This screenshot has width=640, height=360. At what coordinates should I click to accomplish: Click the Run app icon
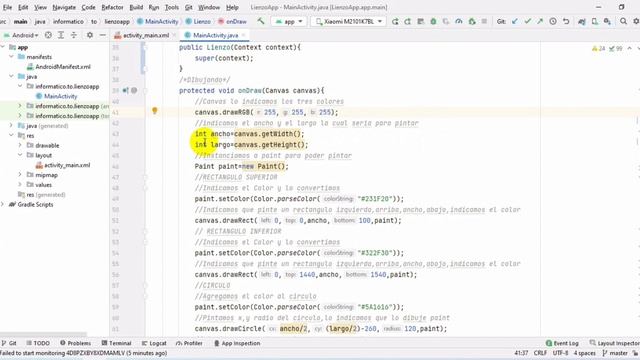tap(395, 21)
